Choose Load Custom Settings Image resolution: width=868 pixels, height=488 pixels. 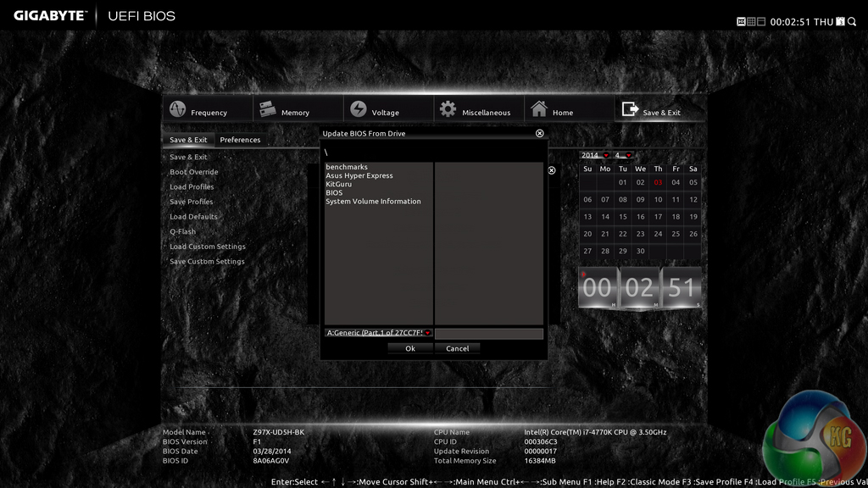click(208, 247)
